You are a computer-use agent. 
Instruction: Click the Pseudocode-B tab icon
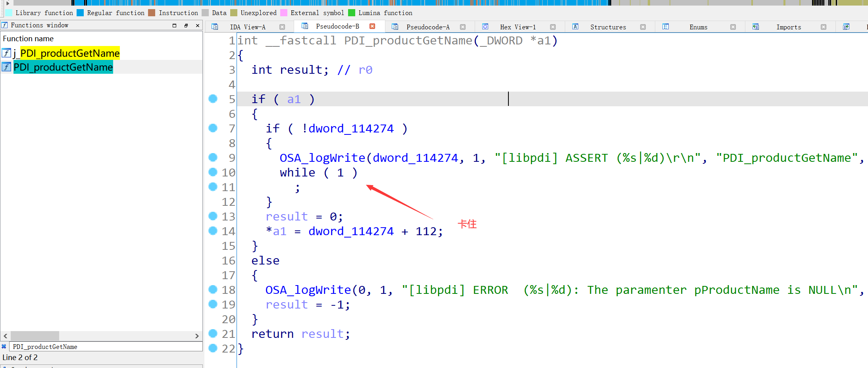[x=305, y=26]
